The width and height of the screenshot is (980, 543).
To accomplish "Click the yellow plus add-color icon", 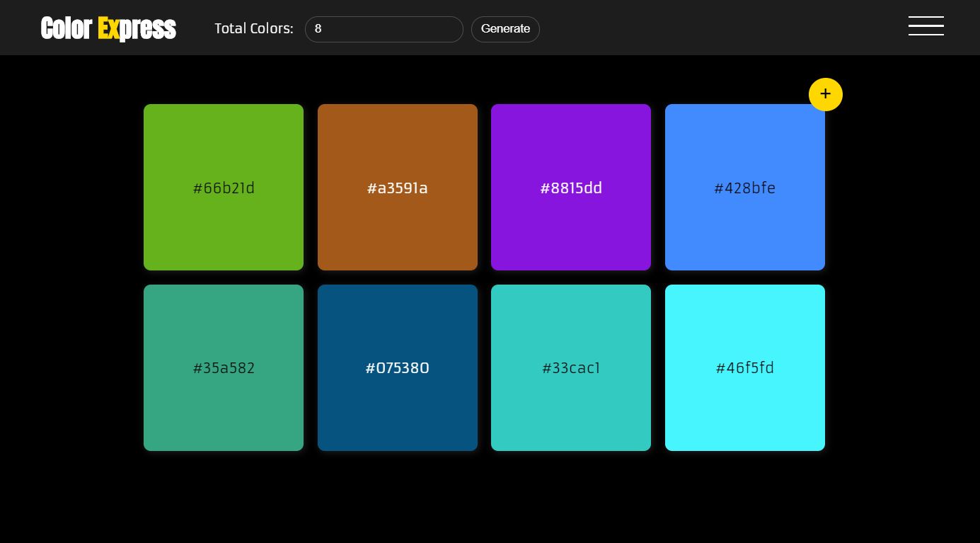I will (826, 94).
